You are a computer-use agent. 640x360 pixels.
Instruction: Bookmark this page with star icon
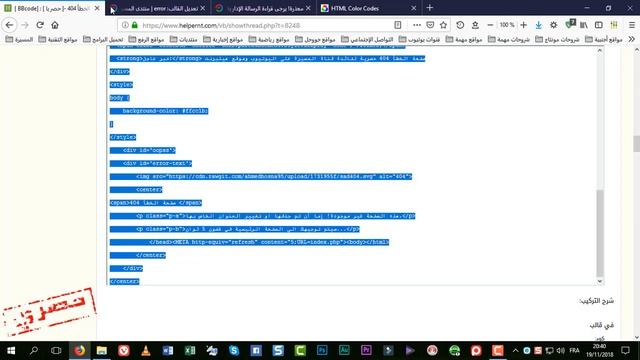click(x=444, y=25)
